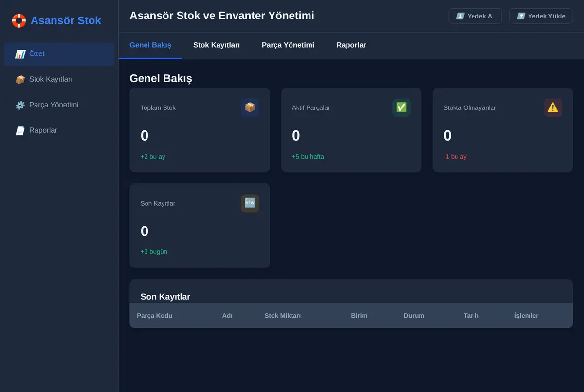
Task: Click the NEW icon on Son Kayıtlar card
Action: [x=250, y=203]
